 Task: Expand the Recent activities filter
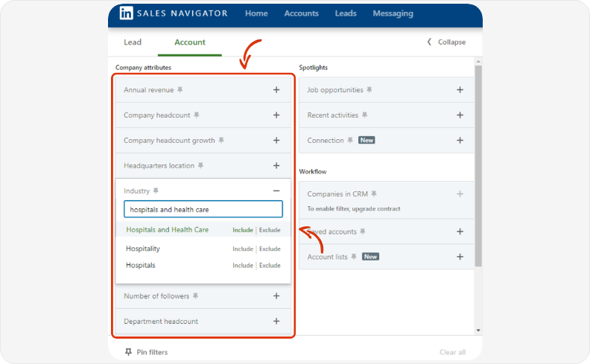click(460, 115)
